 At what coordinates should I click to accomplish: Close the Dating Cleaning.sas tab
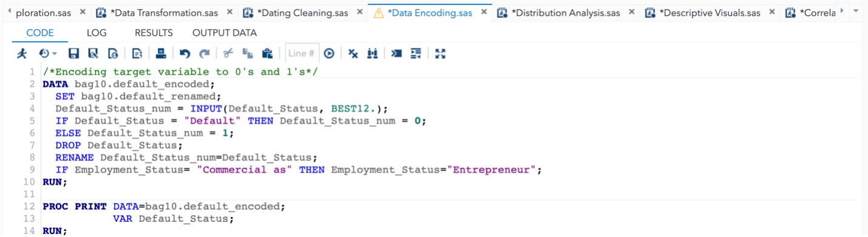pyautogui.click(x=360, y=12)
